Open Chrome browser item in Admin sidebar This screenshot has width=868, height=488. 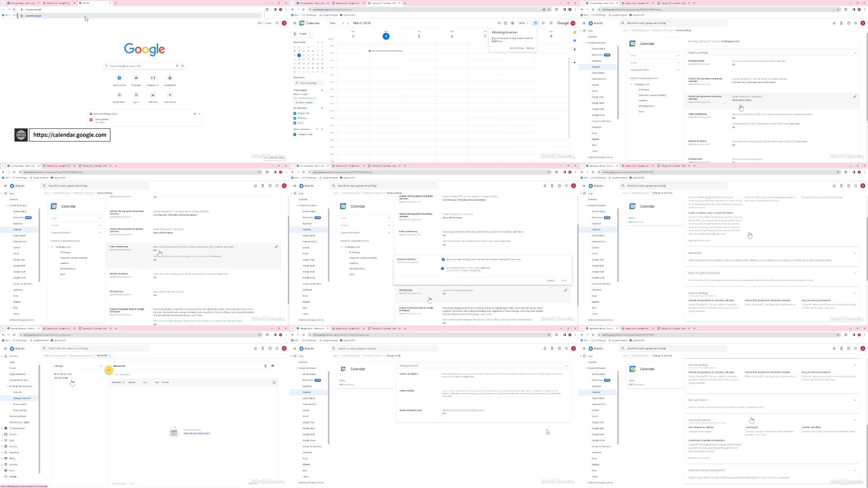17,428
